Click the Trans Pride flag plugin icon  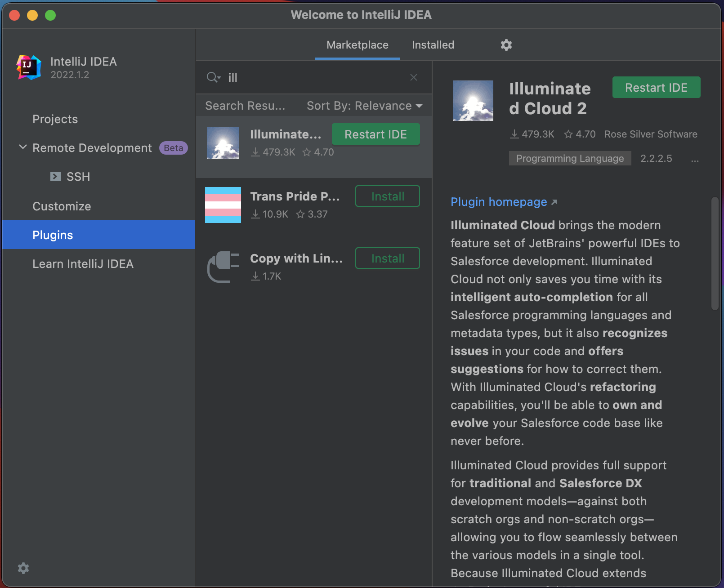(223, 205)
